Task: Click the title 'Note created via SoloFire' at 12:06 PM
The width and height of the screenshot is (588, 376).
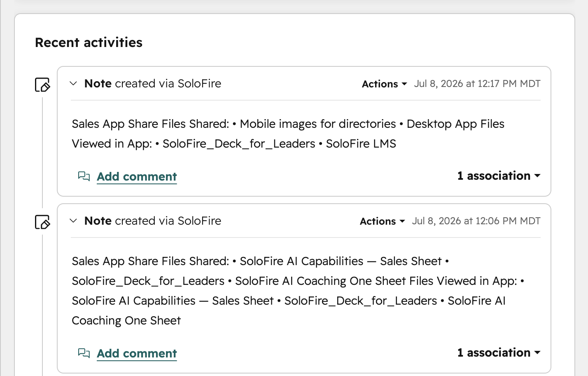Action: [x=152, y=221]
